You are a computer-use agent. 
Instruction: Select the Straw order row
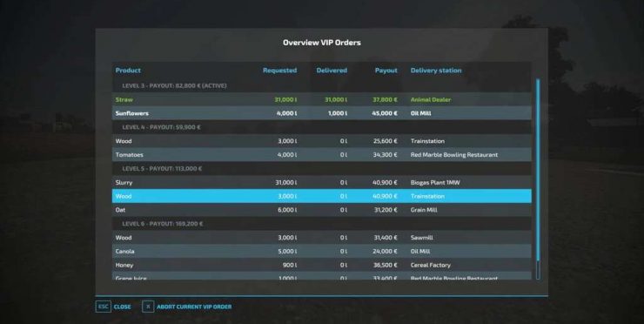click(322, 99)
